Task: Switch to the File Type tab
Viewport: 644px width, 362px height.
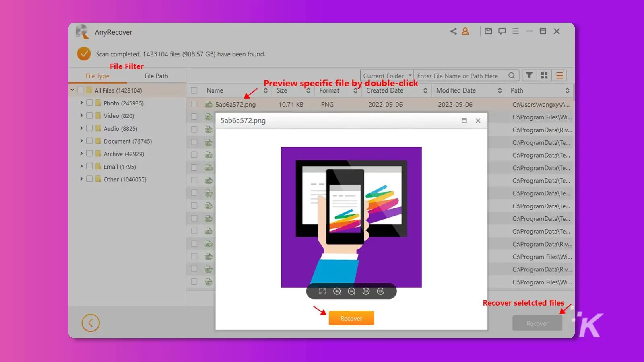Action: coord(97,76)
